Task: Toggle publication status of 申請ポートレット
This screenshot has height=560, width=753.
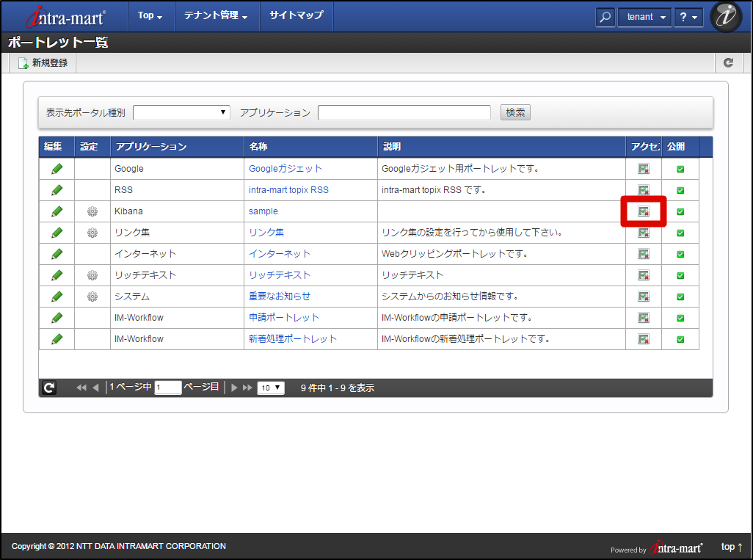Action: click(x=680, y=317)
